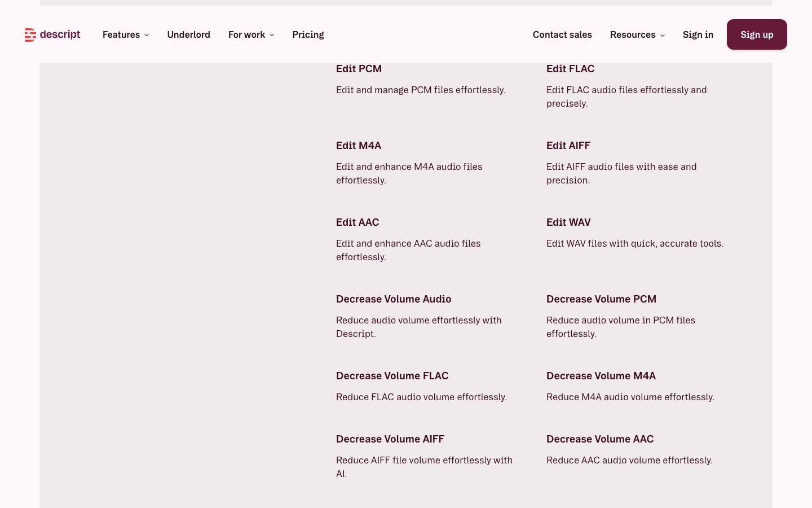Open the Edit WAV tool
812x508 pixels.
[568, 222]
